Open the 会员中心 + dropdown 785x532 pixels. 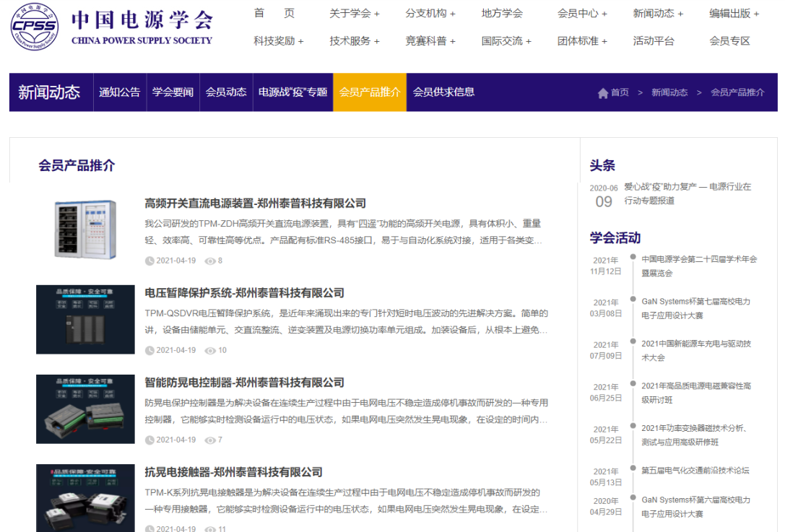[582, 14]
